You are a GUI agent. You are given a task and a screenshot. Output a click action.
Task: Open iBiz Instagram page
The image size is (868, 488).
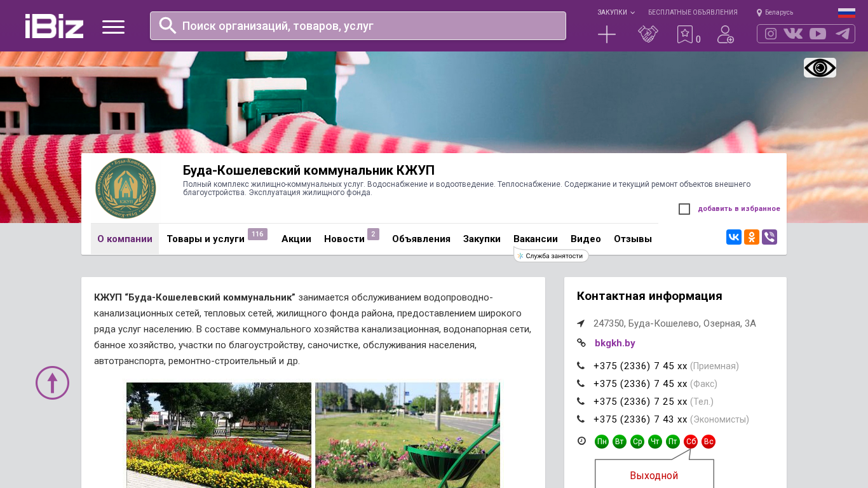coord(771,34)
